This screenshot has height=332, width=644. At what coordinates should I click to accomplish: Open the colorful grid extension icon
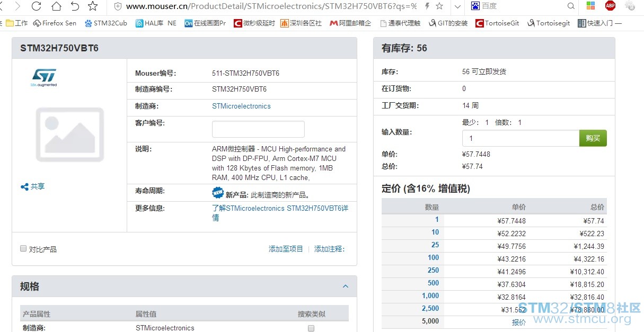590,6
